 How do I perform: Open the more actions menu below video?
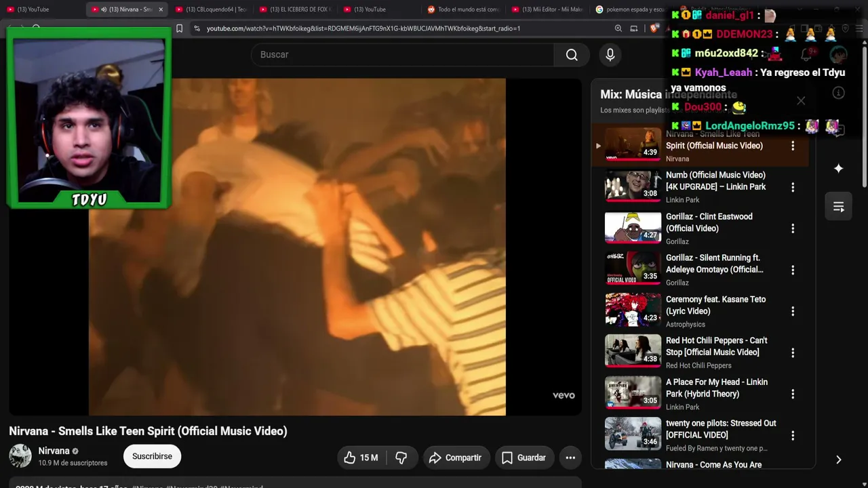pos(570,457)
